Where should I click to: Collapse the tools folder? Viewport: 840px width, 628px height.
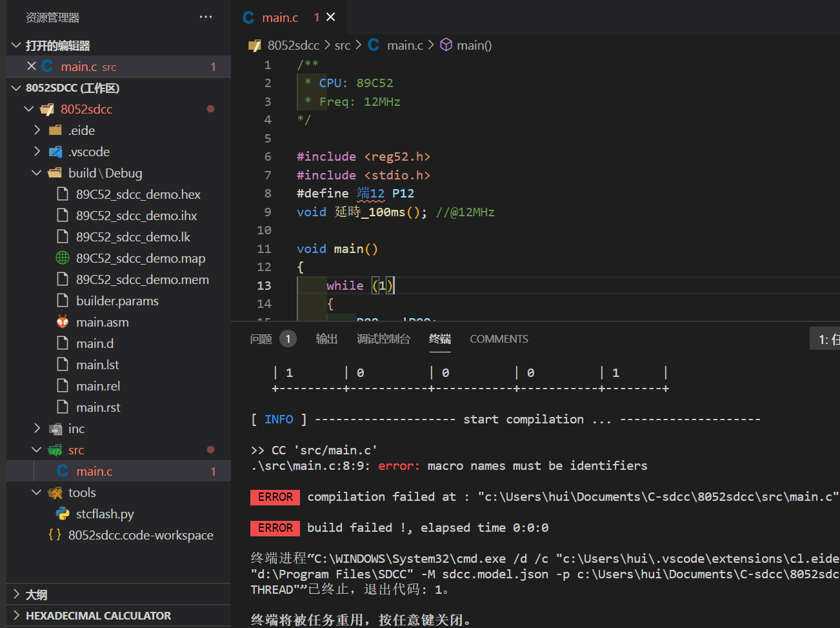point(37,492)
